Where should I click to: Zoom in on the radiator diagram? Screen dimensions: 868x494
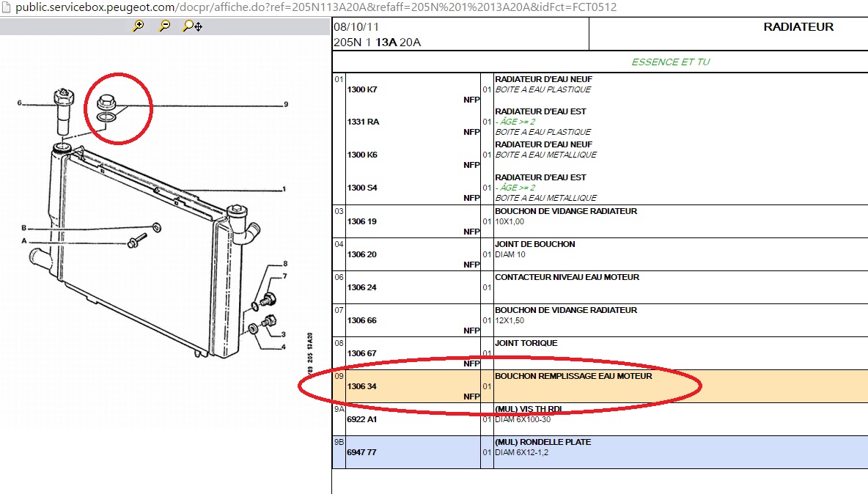coord(138,26)
